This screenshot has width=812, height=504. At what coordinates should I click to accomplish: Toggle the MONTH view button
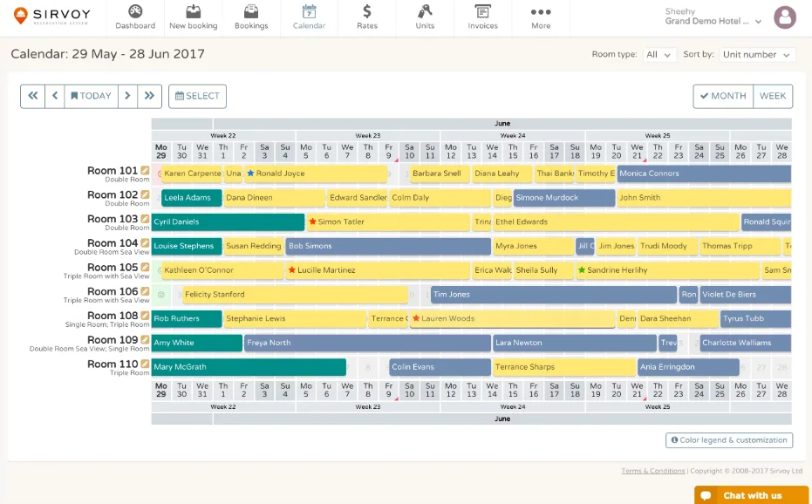[723, 96]
